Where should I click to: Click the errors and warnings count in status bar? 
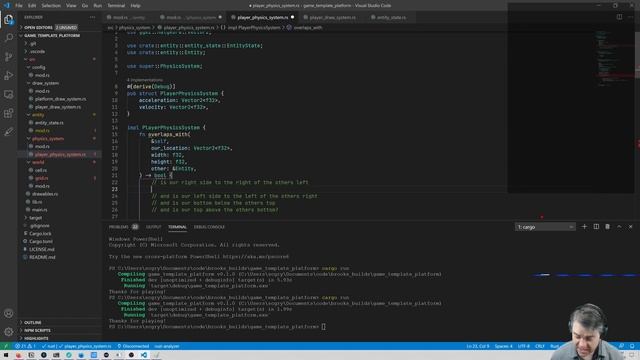[x=25, y=346]
